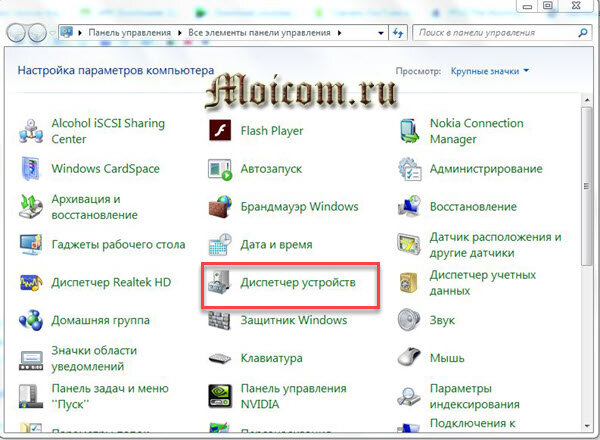Expand arrow after Панель управления breadcrumb
This screenshot has width=600, height=440.
coord(179,33)
